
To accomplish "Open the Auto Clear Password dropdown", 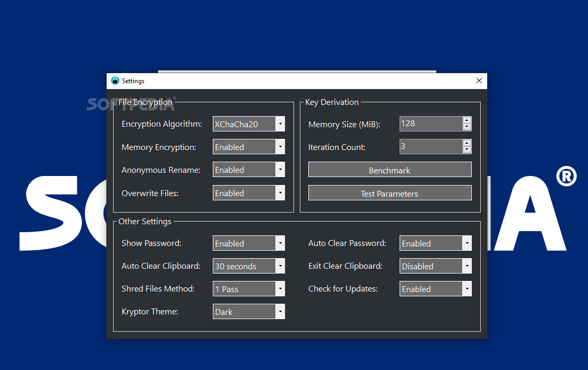I will tap(467, 243).
